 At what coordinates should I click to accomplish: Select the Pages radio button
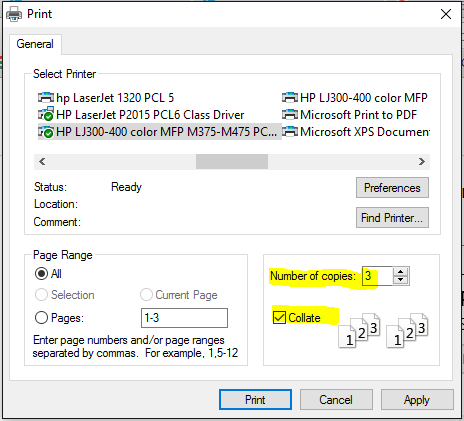pyautogui.click(x=41, y=318)
